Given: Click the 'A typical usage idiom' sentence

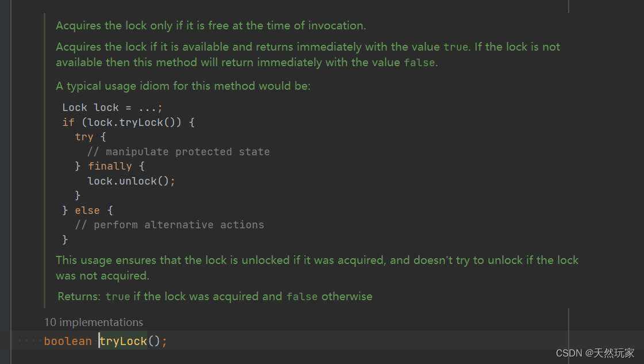Looking at the screenshot, I should (183, 86).
